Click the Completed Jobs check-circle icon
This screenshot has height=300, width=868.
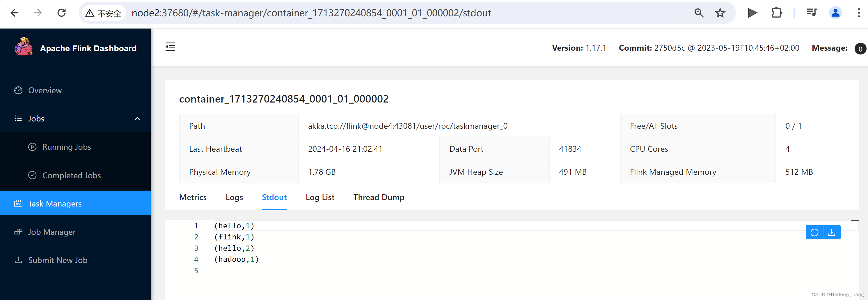[x=32, y=175]
